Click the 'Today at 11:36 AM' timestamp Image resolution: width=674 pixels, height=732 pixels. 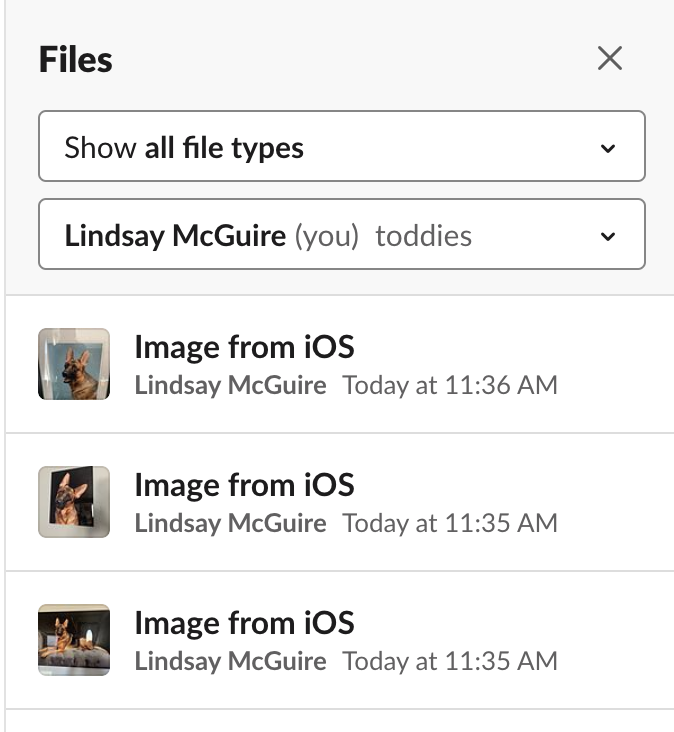coord(450,386)
